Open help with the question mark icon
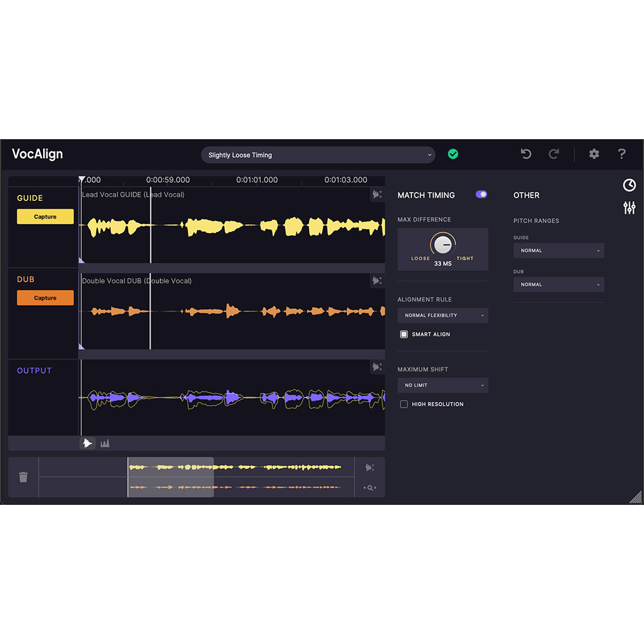This screenshot has height=644, width=644. coord(622,154)
